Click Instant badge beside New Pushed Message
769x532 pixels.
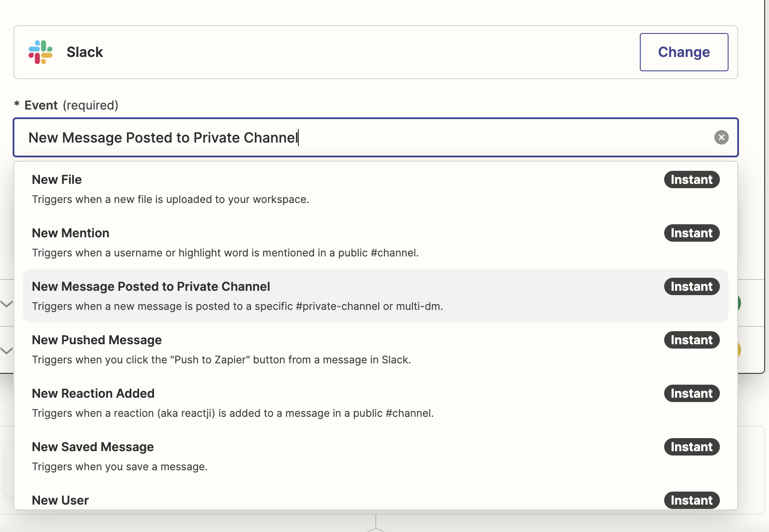tap(692, 340)
